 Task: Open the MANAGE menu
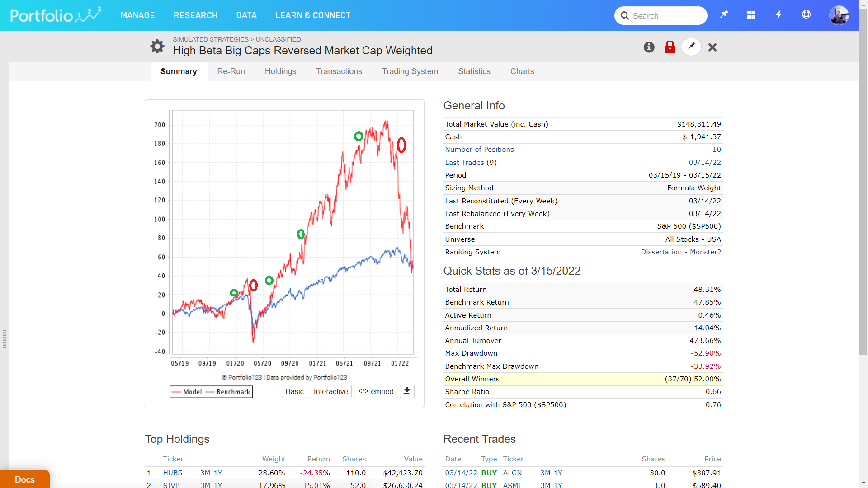click(x=137, y=15)
